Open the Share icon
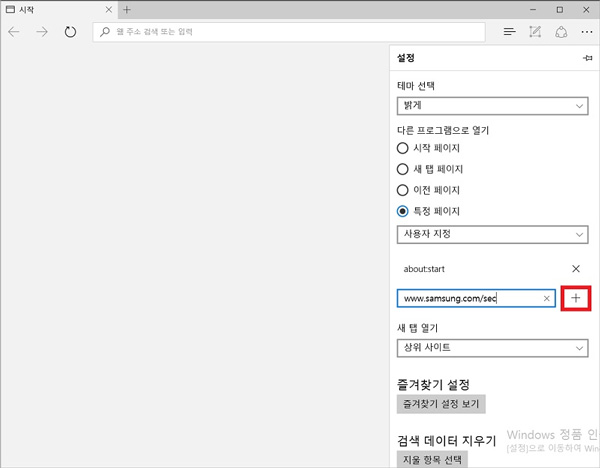Image resolution: width=600 pixels, height=468 pixels. pos(561,32)
